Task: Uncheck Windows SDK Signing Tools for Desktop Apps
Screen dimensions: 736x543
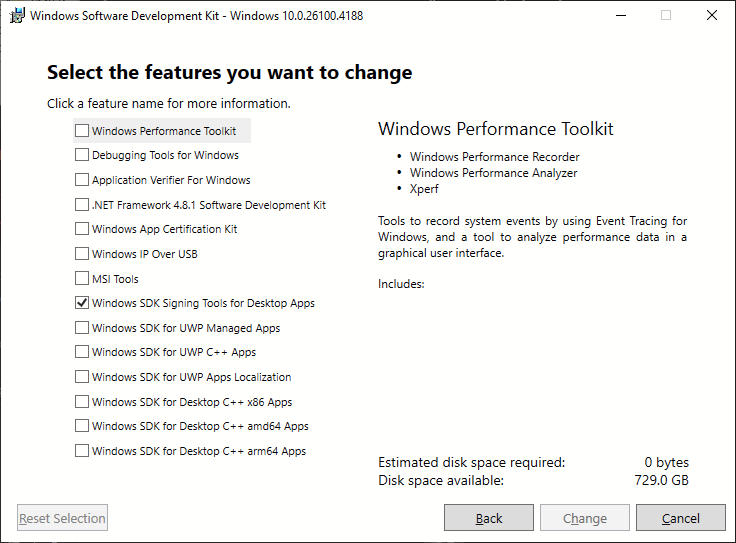Action: [x=82, y=303]
